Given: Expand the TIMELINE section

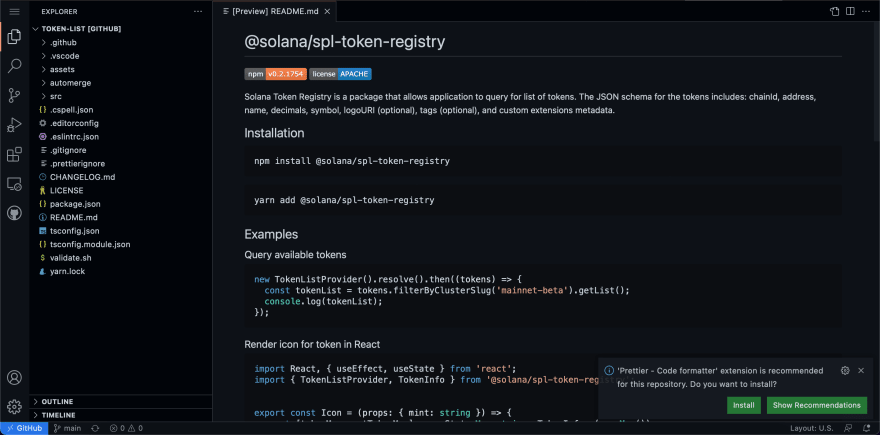Looking at the screenshot, I should (121, 415).
